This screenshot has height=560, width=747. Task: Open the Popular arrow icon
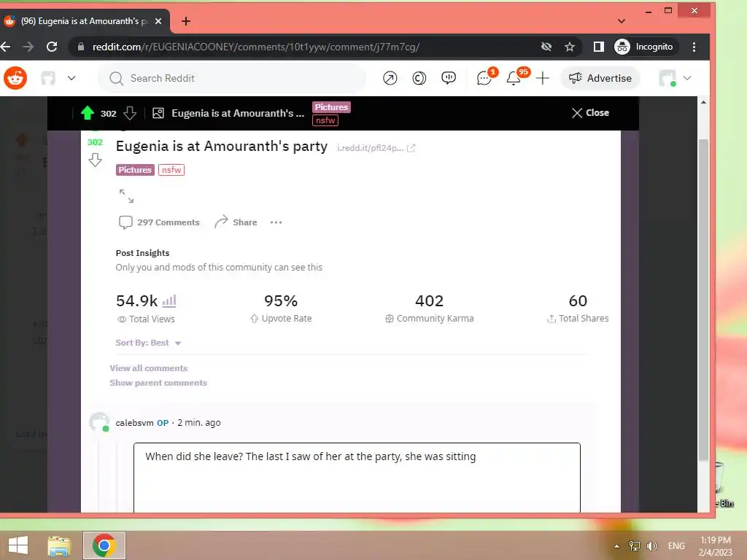coord(390,78)
